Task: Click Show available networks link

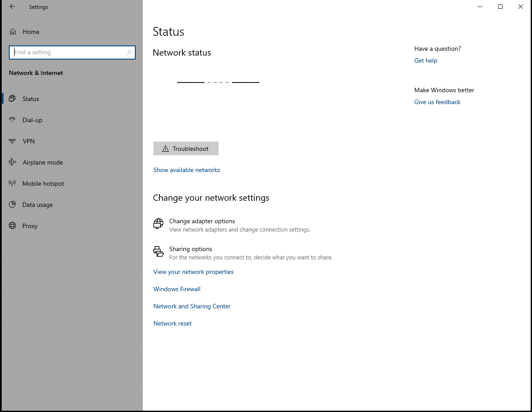Action: pos(186,170)
